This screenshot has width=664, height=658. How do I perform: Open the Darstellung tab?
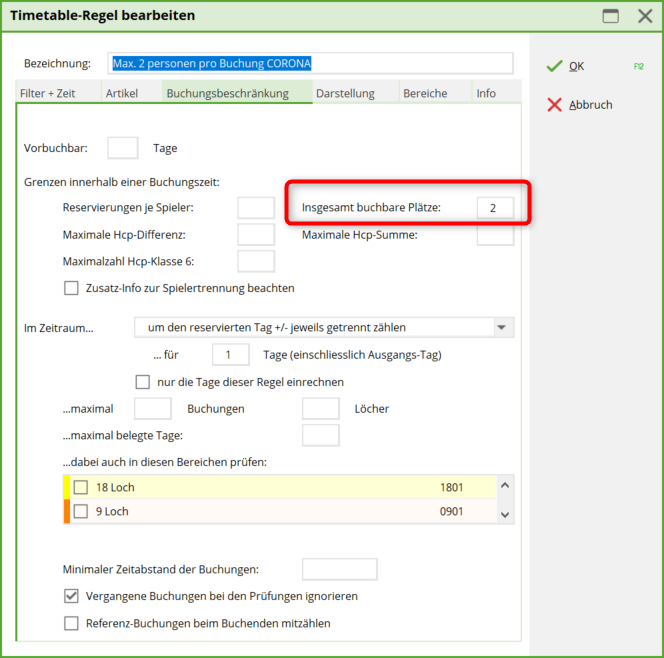point(345,94)
